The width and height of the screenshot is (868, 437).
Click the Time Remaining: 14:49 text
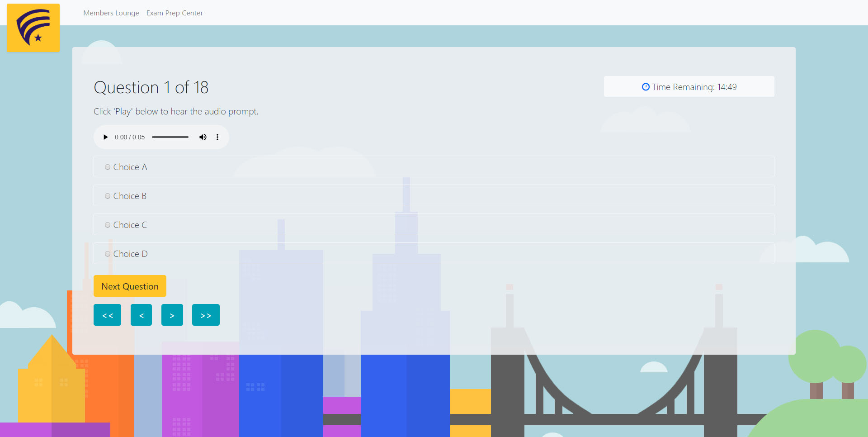[694, 87]
